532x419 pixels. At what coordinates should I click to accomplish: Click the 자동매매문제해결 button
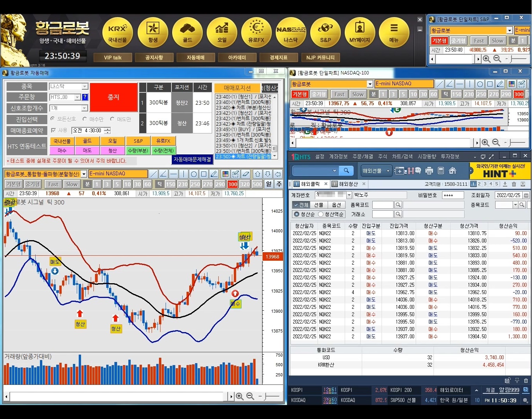tap(192, 159)
